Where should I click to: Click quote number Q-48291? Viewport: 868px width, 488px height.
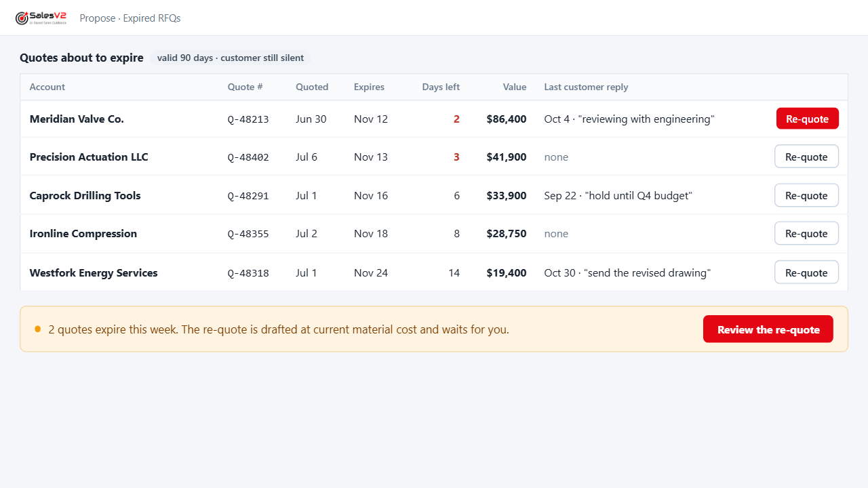[248, 196]
